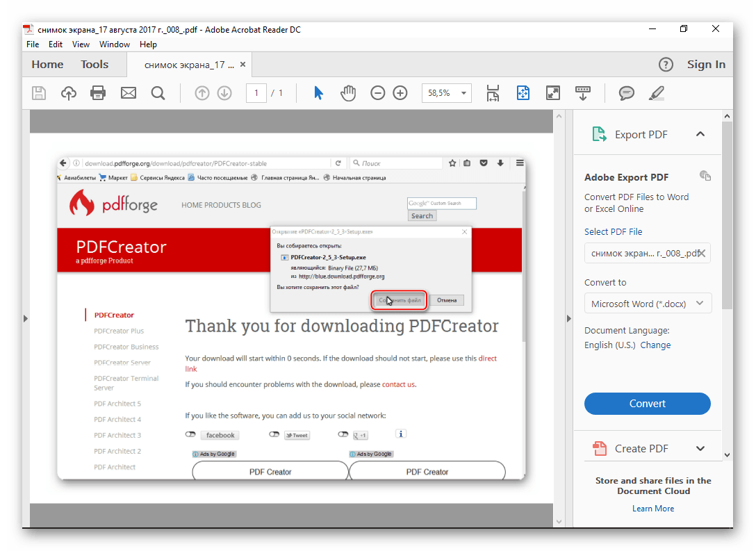Click the copy icon beside Adobe Export PDF
Viewport: 756px width, 551px height.
pyautogui.click(x=705, y=176)
